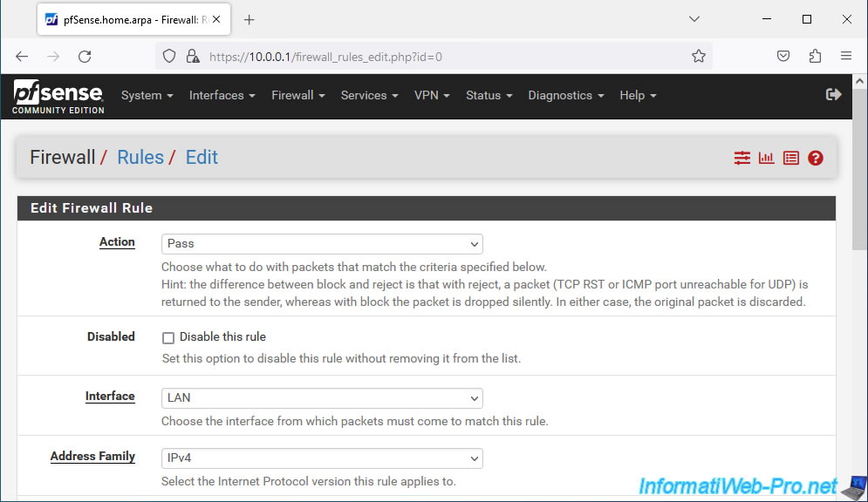Enable the Disable this rule checkbox

coord(168,338)
